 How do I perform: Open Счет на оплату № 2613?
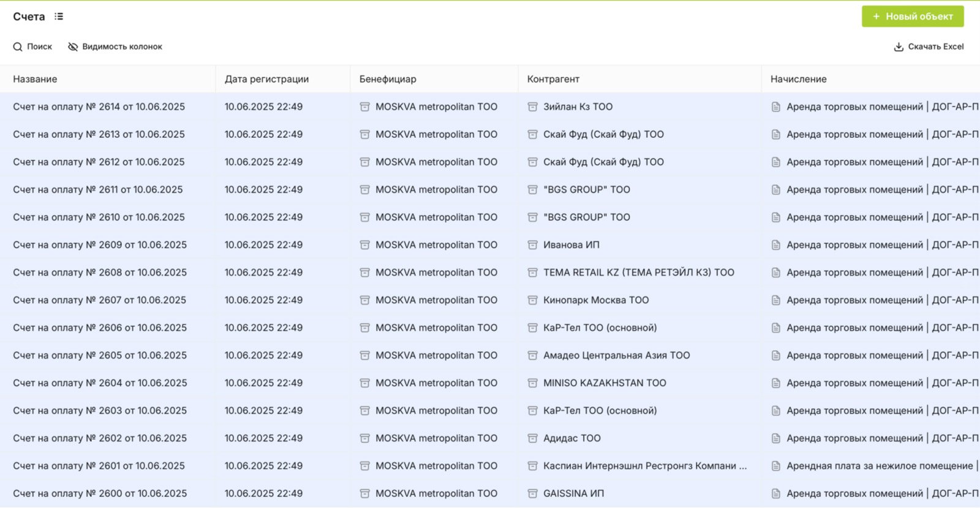click(x=99, y=134)
